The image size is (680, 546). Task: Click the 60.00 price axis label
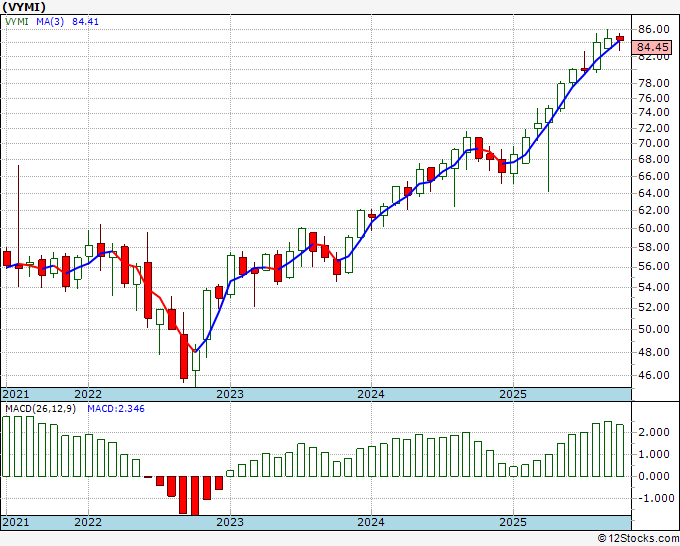(x=654, y=228)
